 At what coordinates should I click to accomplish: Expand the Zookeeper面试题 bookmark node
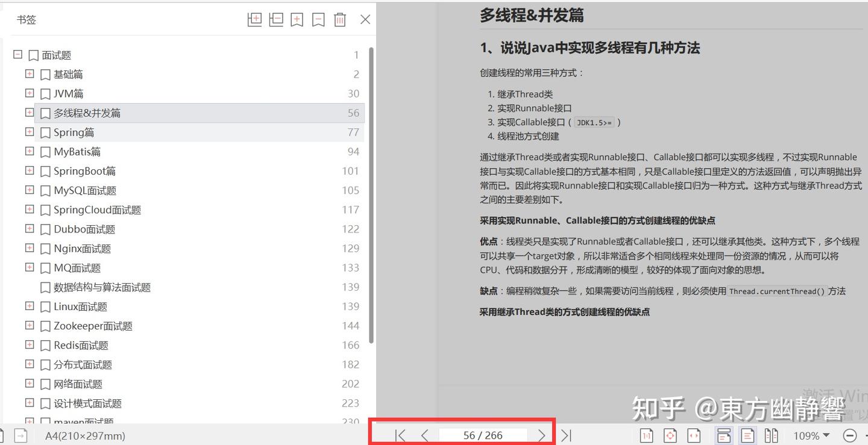click(30, 325)
